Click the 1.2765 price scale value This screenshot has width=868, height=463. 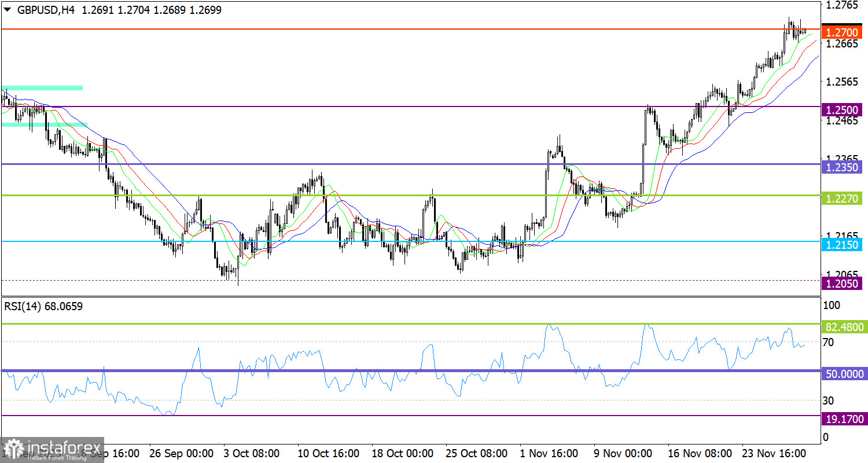pyautogui.click(x=841, y=5)
